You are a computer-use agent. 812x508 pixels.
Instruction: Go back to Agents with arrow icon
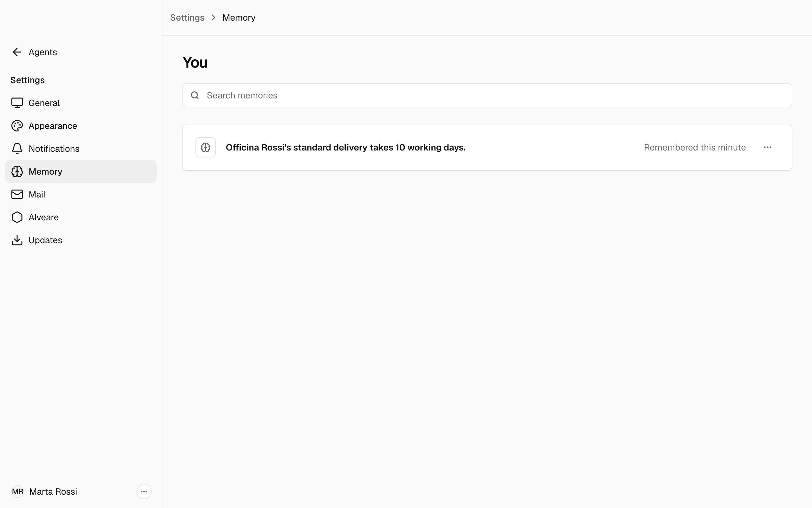click(x=17, y=52)
